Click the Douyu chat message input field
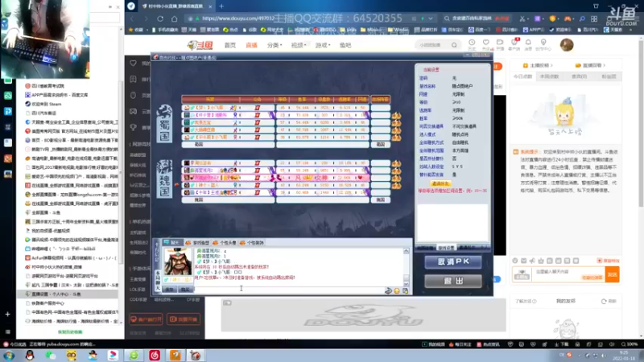 click(567, 274)
